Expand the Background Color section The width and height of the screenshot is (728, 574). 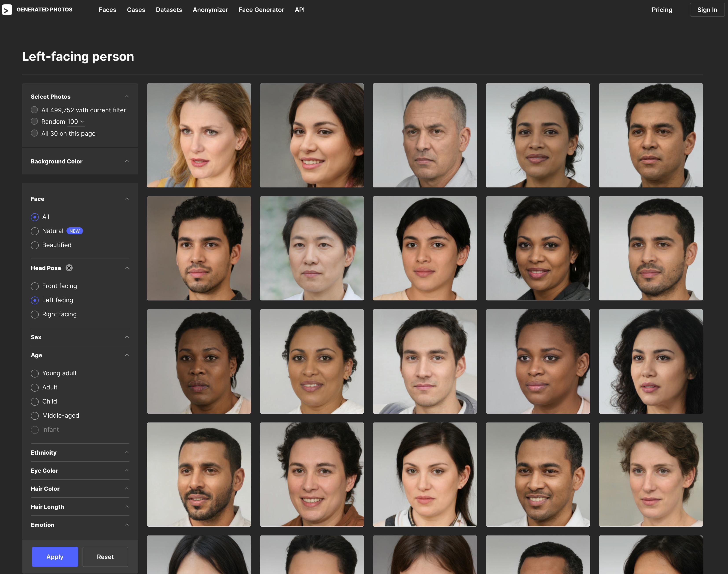(x=127, y=161)
